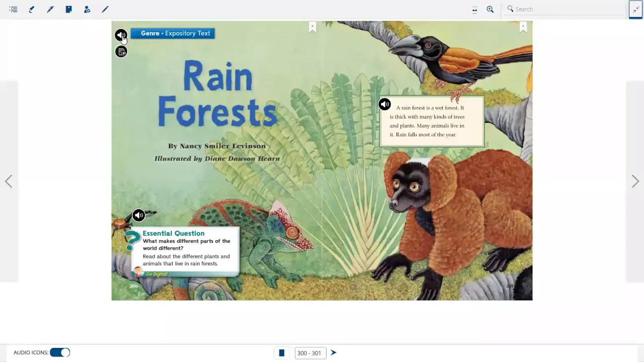The height and width of the screenshot is (362, 644).
Task: Select the pencil drawing tool
Action: [105, 9]
